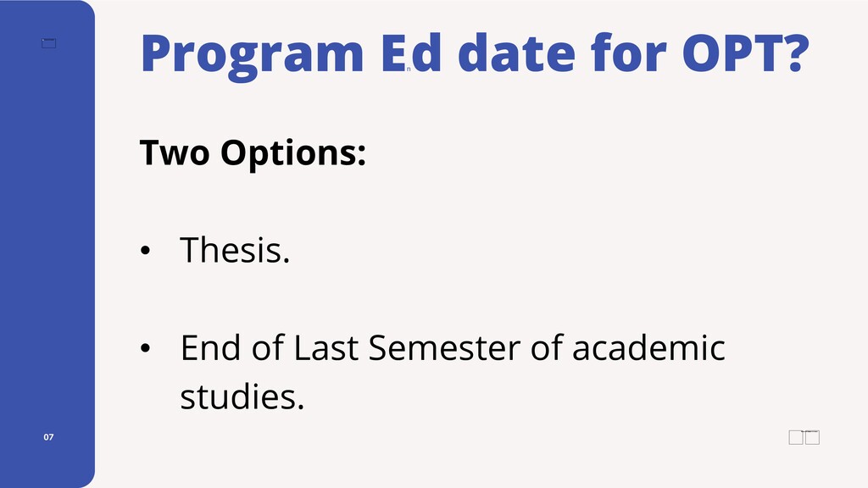868x488 pixels.
Task: Click the bullet dot before "End of Last"
Action: pos(145,349)
